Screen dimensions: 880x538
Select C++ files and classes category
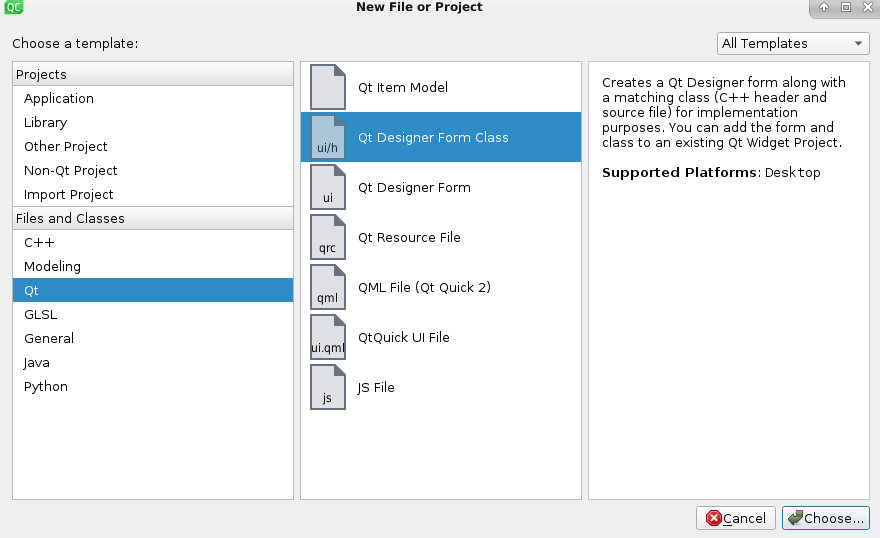click(153, 242)
